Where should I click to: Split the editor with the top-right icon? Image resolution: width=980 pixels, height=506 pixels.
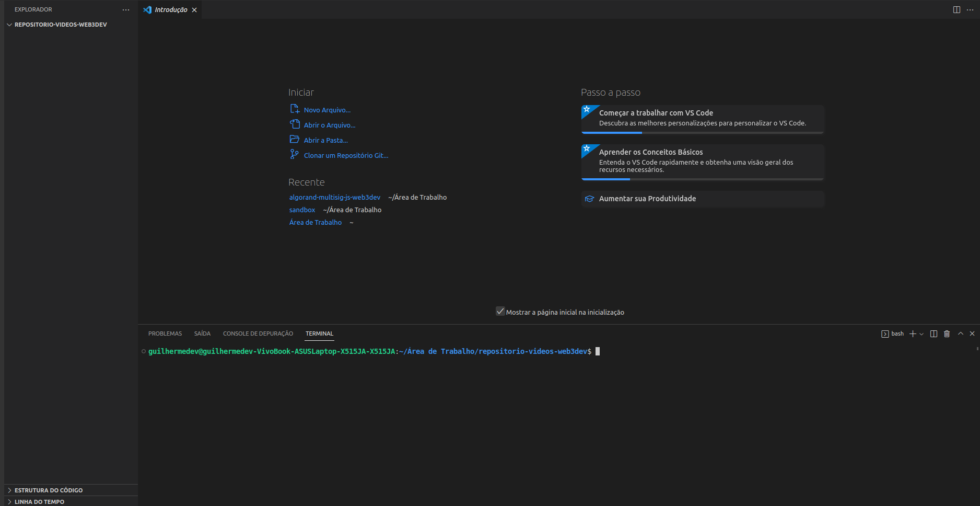pyautogui.click(x=956, y=9)
